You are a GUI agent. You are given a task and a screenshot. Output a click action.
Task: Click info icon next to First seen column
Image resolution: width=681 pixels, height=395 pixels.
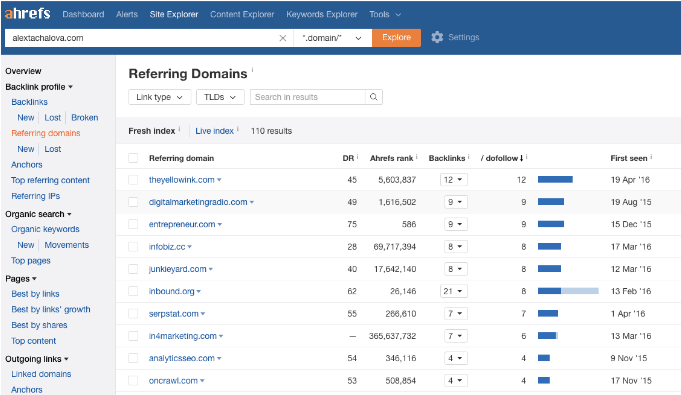click(651, 156)
